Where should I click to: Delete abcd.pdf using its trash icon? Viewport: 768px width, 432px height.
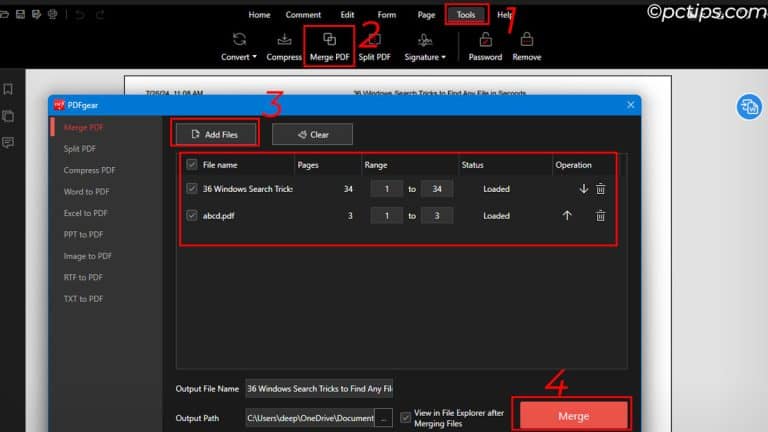pos(600,216)
